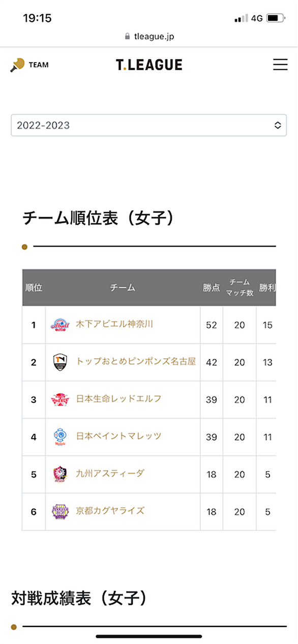Open 京都カグヤライズ team link
298x644 pixels.
point(110,511)
